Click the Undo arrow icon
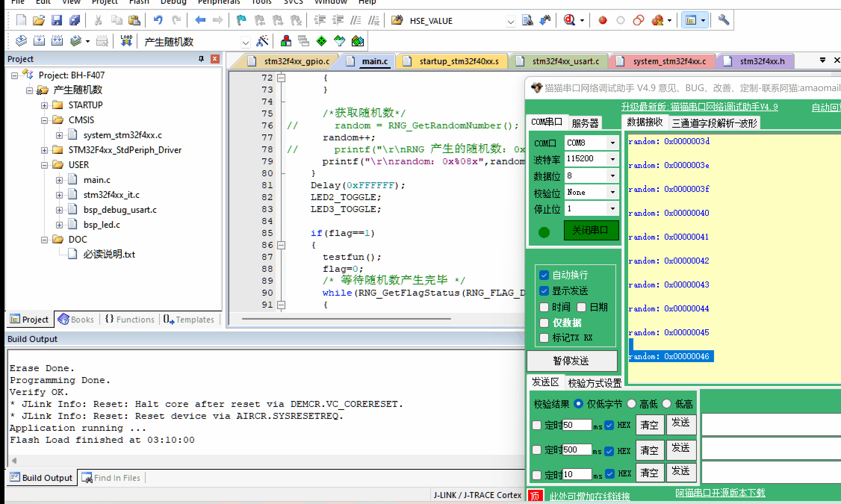This screenshot has width=841, height=504. [158, 20]
